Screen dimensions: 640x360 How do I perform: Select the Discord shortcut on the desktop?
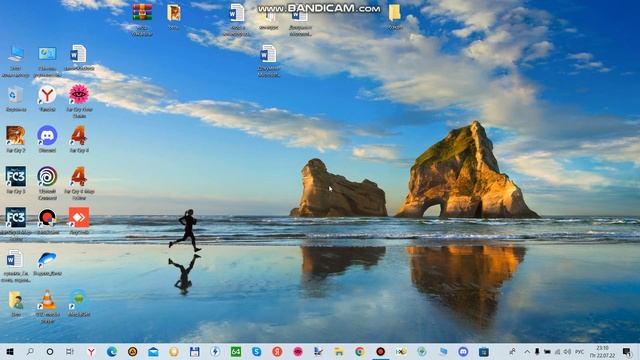tap(47, 136)
